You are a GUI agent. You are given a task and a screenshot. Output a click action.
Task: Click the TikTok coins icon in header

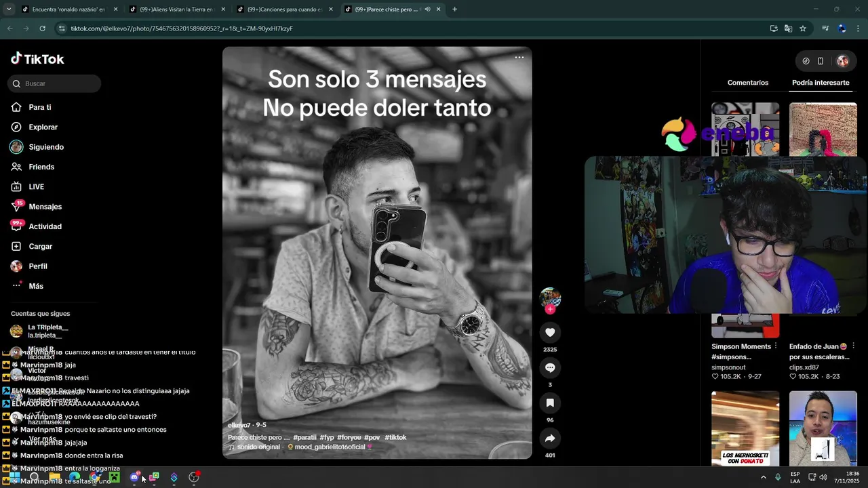click(806, 61)
